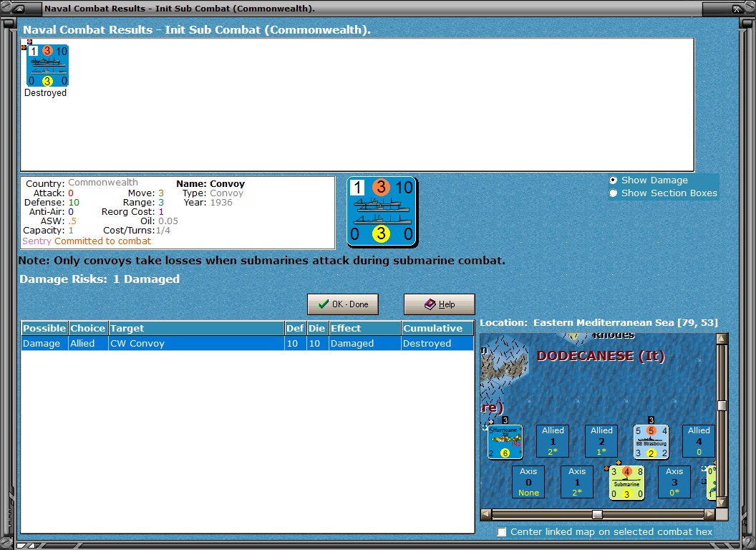Screen dimensions: 756x550
Task: Click the Location Eastern Mediterranean Sea label
Action: coord(598,323)
